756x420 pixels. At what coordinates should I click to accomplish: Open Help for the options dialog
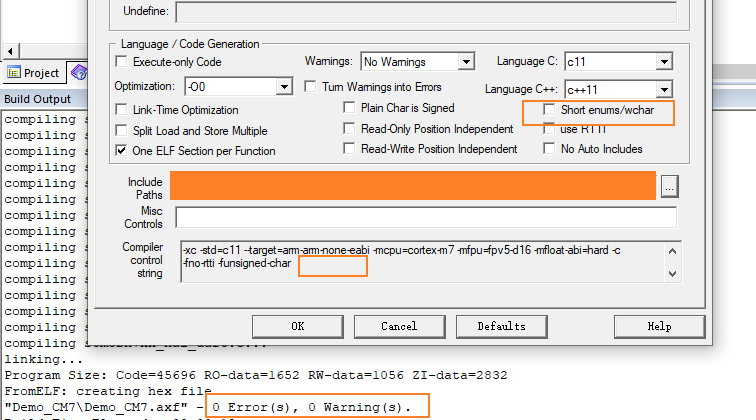click(x=659, y=326)
